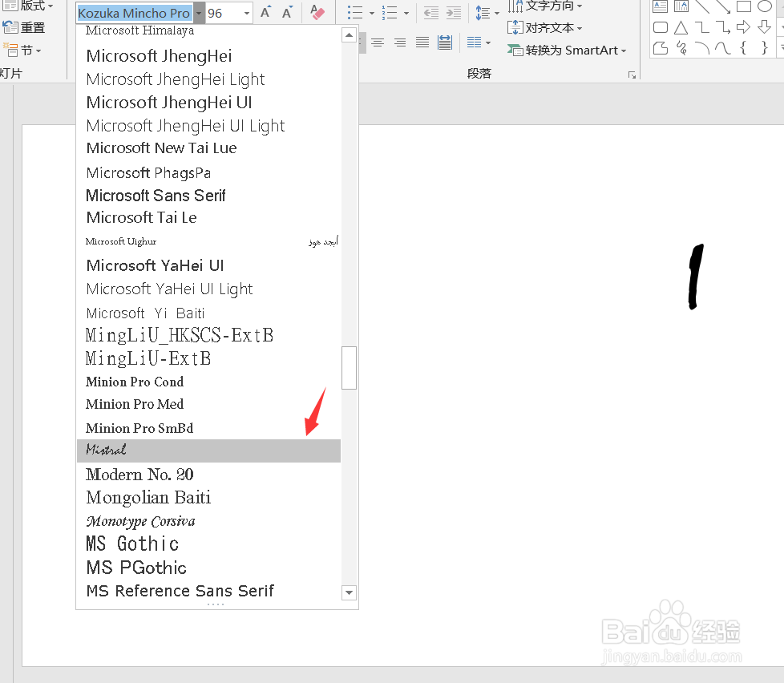Select MS Reference Sans Serif font
This screenshot has height=683, width=784.
[208, 591]
